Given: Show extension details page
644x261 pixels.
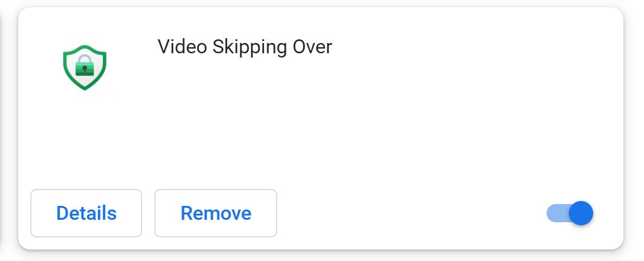Looking at the screenshot, I should coord(86,213).
